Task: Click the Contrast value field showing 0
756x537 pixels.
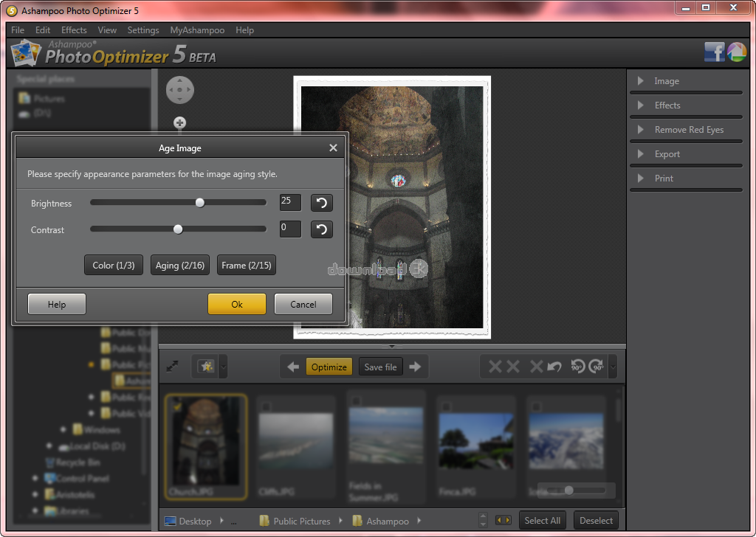Action: (x=290, y=229)
